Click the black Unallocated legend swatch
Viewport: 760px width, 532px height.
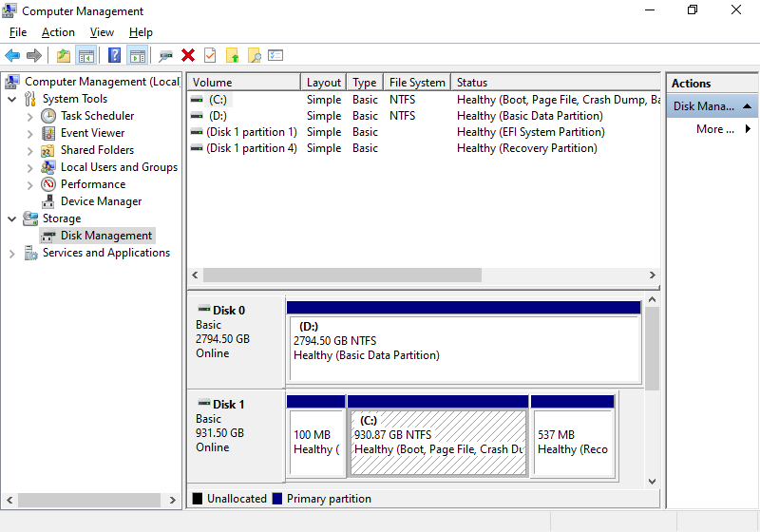198,499
